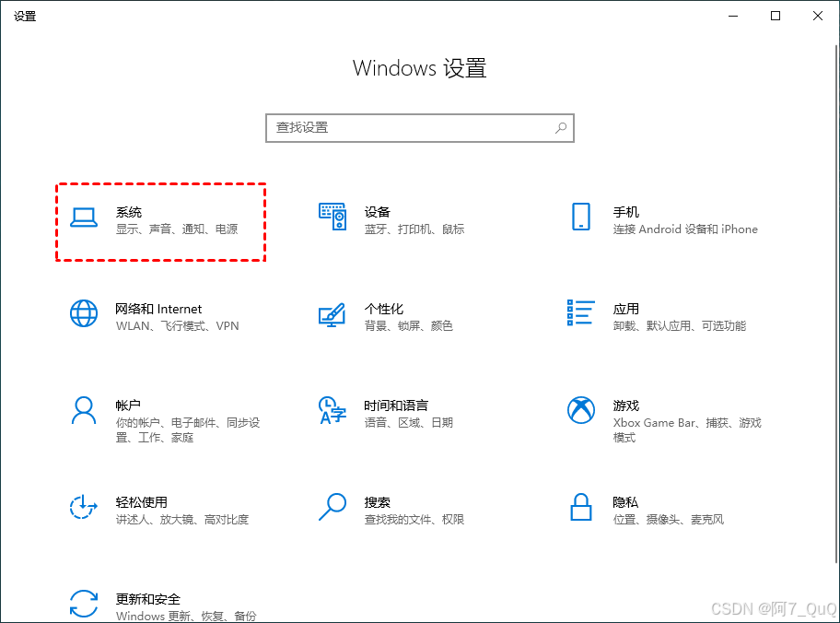Open the 个性化 heading
This screenshot has height=623, width=840.
pos(383,309)
